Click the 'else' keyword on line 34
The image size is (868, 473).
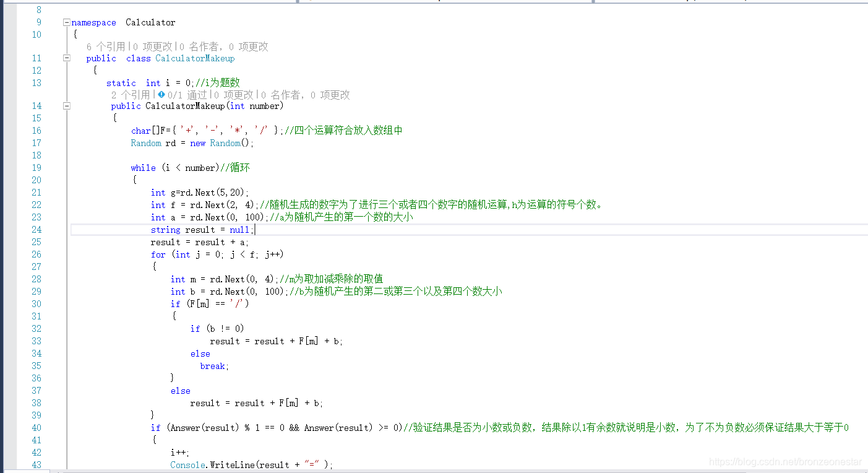pyautogui.click(x=200, y=354)
